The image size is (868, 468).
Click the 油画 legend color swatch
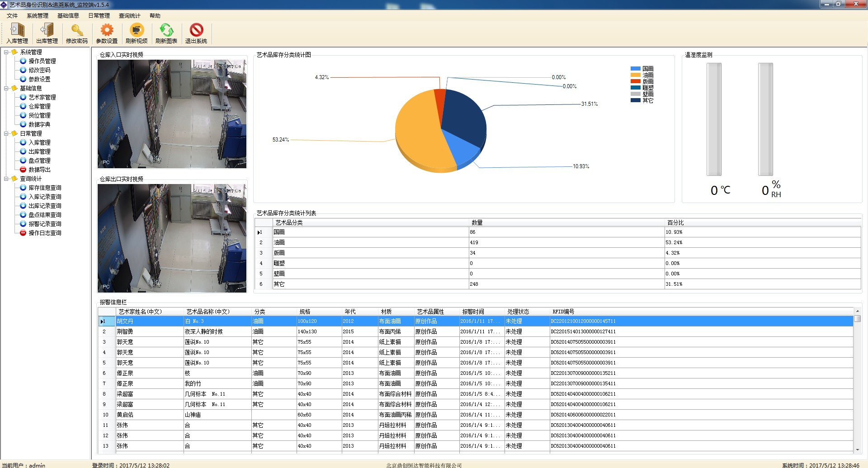[635, 75]
